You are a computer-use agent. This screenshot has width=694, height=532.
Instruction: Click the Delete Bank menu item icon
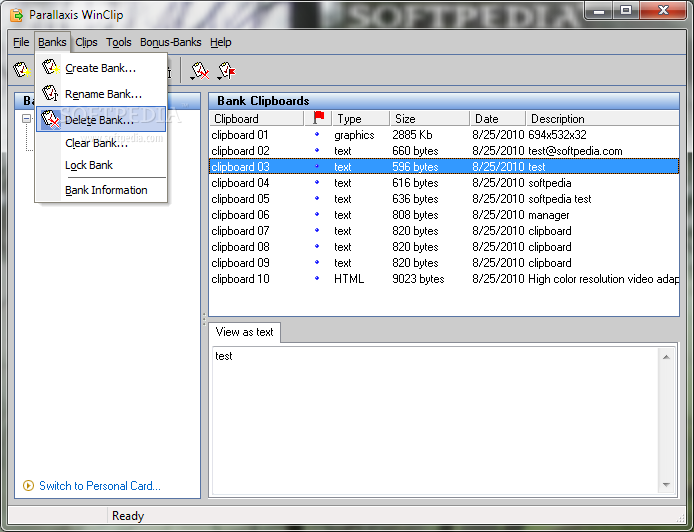[x=50, y=120]
